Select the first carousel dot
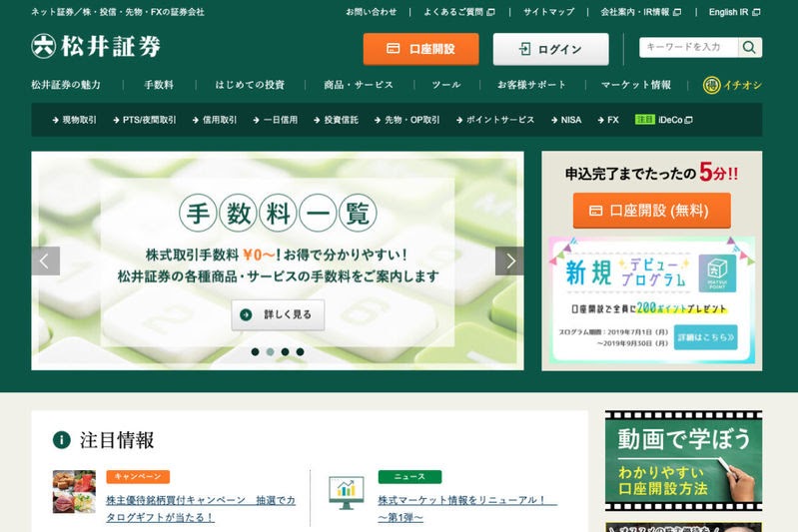The height and width of the screenshot is (532, 798). click(x=256, y=352)
